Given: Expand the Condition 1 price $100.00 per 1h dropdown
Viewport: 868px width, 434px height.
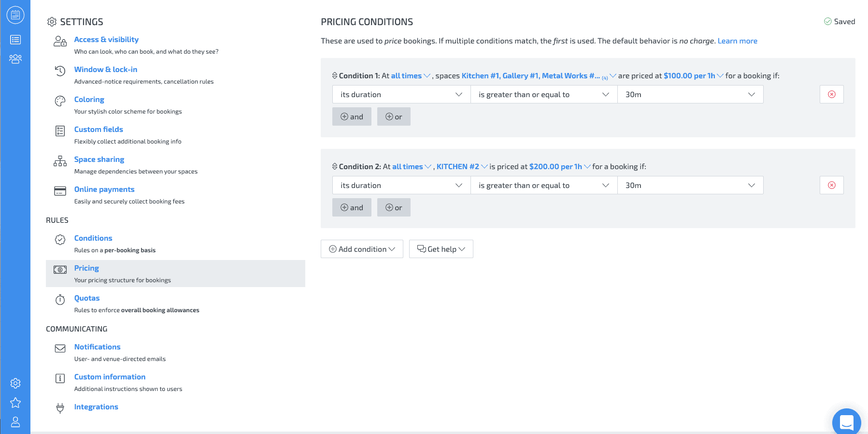Looking at the screenshot, I should [693, 76].
